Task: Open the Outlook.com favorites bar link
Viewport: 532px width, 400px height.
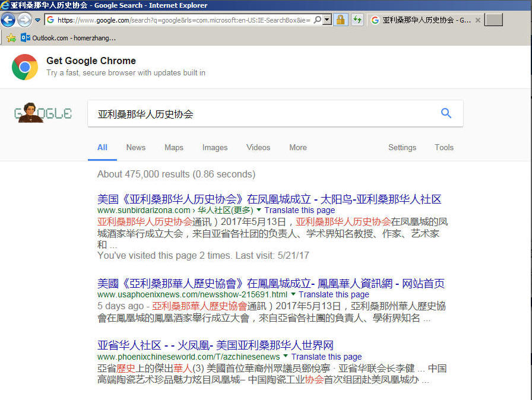Action: 68,38
